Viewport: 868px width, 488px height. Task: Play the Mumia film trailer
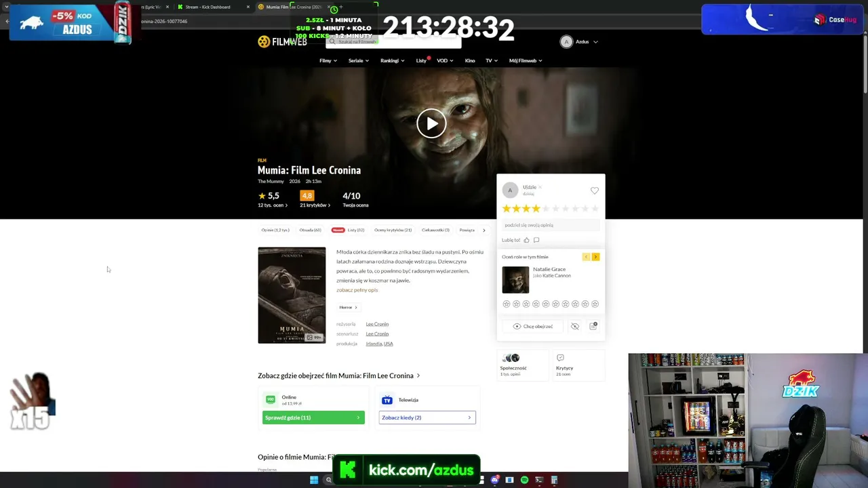[x=431, y=124]
